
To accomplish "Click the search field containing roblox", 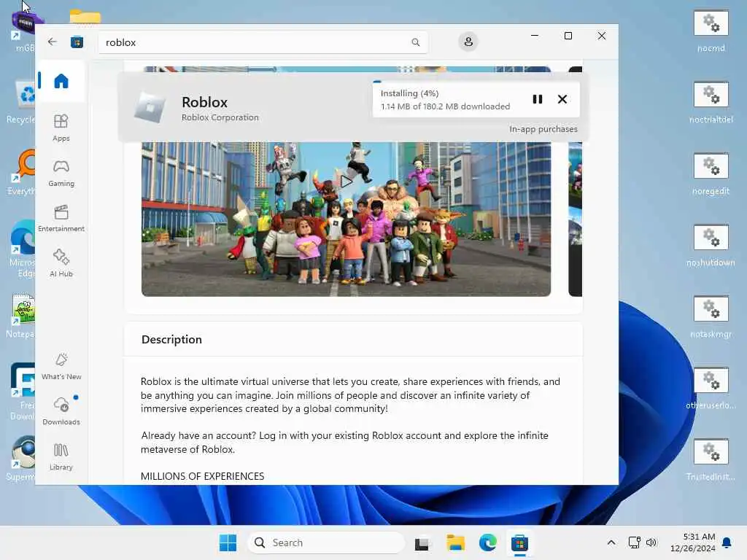I will tap(263, 42).
